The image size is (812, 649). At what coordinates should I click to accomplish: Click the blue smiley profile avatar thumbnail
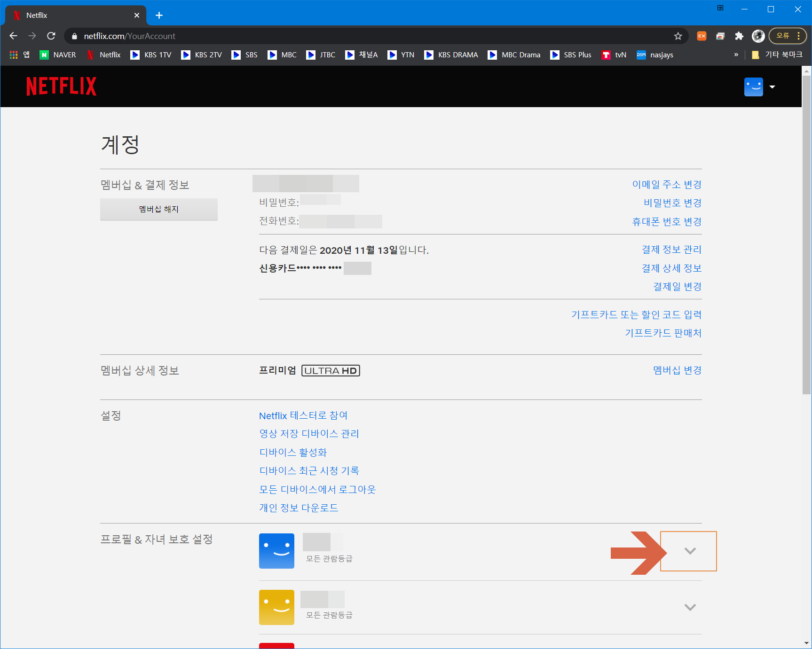pos(276,551)
